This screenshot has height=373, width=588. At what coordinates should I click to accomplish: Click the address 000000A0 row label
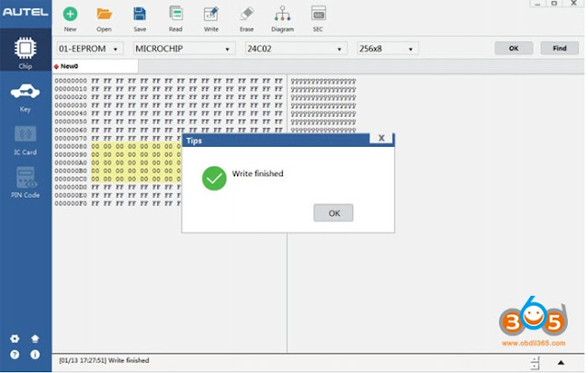[71, 163]
